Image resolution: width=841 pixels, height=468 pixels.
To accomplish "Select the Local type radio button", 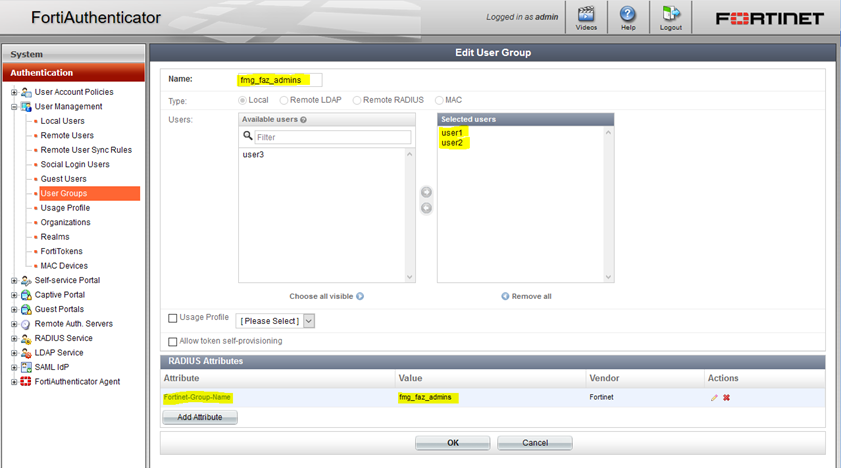I will [x=242, y=100].
